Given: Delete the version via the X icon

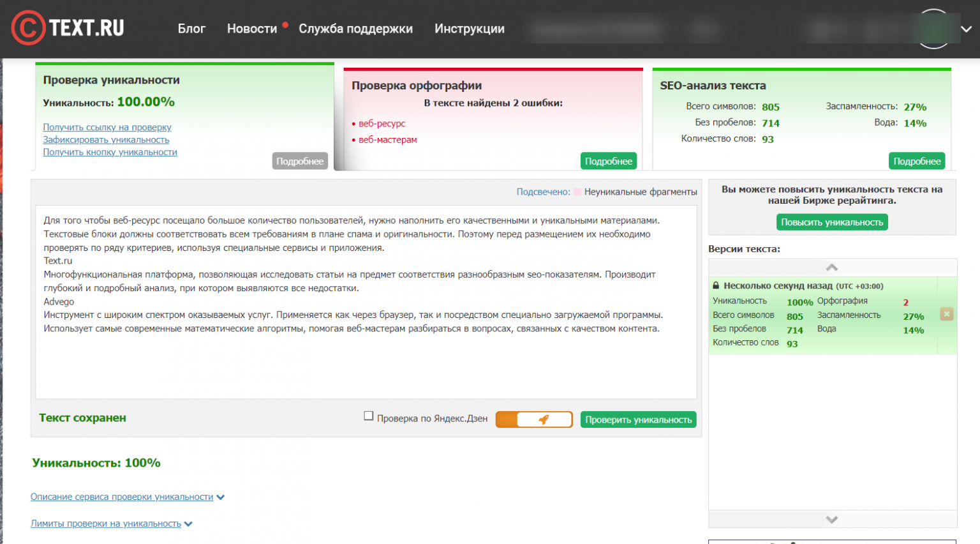Looking at the screenshot, I should click(x=947, y=314).
